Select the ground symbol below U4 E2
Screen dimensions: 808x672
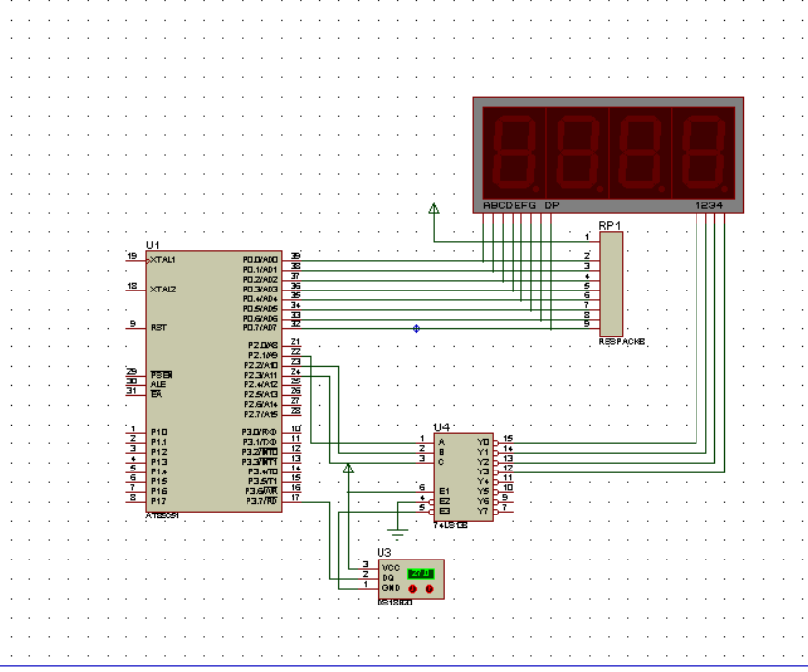pos(397,533)
